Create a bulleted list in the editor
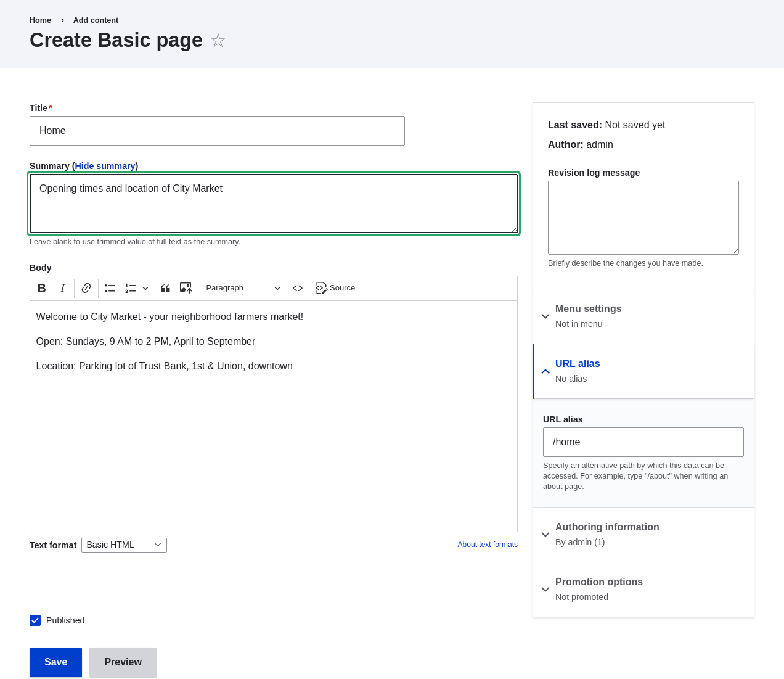784x679 pixels. 109,287
